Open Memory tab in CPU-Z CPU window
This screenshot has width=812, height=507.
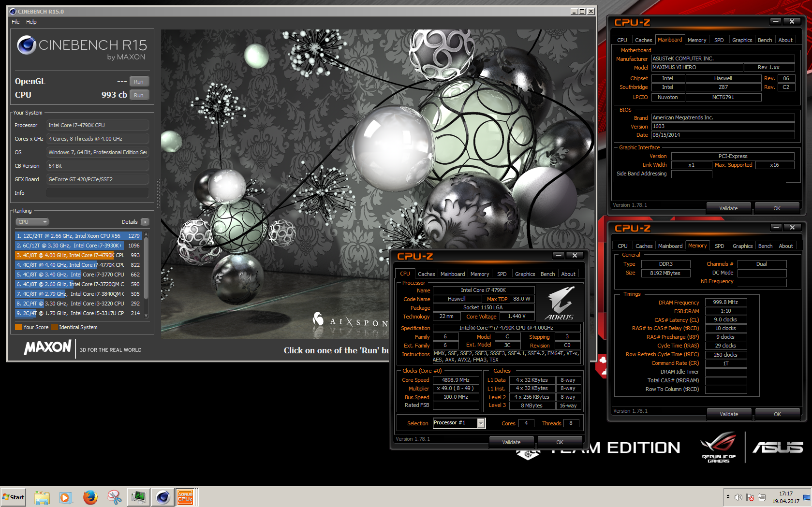tap(480, 274)
